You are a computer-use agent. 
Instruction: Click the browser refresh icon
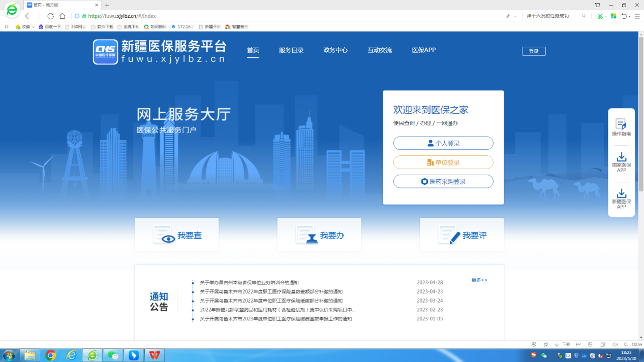coord(50,16)
